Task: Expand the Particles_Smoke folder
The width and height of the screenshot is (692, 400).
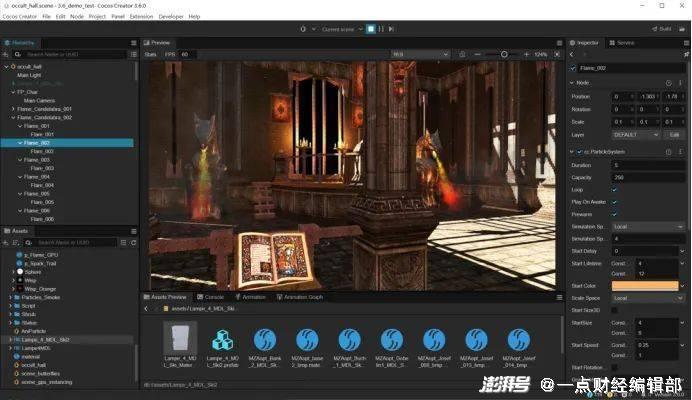Action: click(11, 297)
